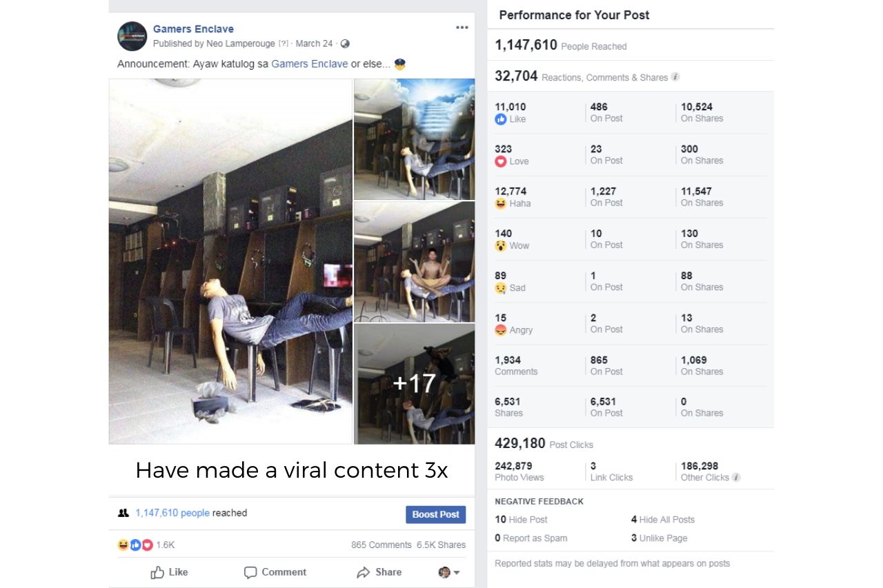Open the +17 more photos thumbnail
Viewport: 883px width, 588px height.
click(x=414, y=384)
